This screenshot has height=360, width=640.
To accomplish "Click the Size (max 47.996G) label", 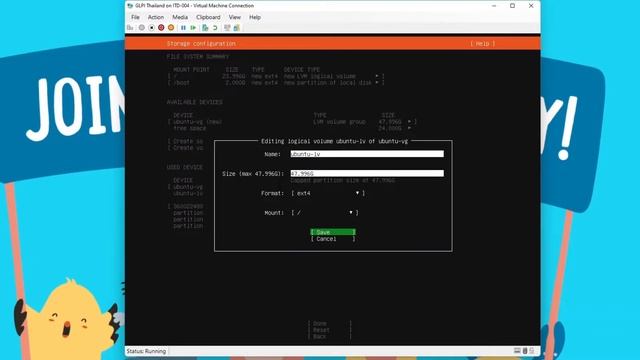I will 253,173.
